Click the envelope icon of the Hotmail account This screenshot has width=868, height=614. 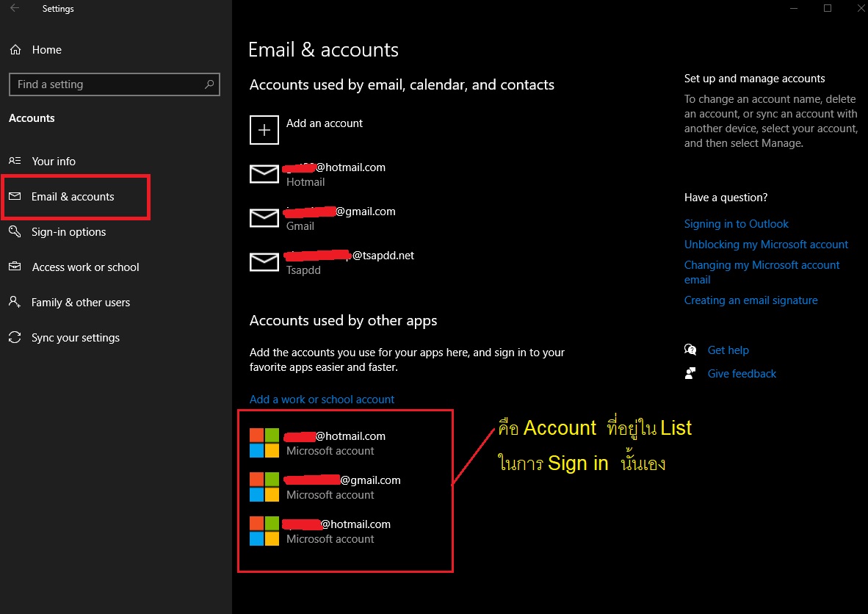tap(264, 174)
